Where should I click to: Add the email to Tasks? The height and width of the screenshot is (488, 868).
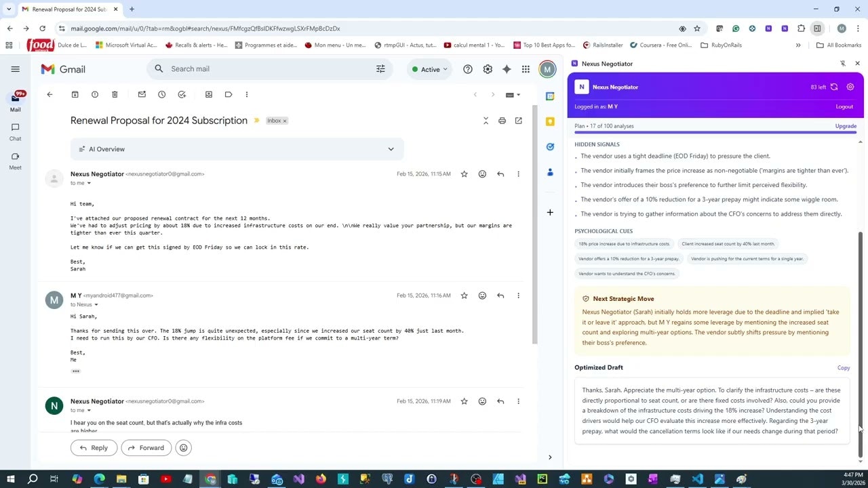tap(182, 94)
